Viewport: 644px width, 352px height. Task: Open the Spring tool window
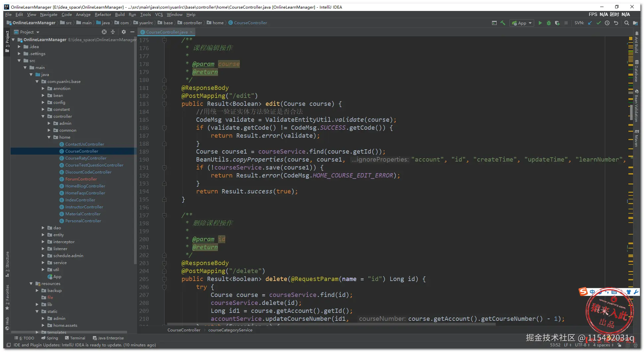50,338
